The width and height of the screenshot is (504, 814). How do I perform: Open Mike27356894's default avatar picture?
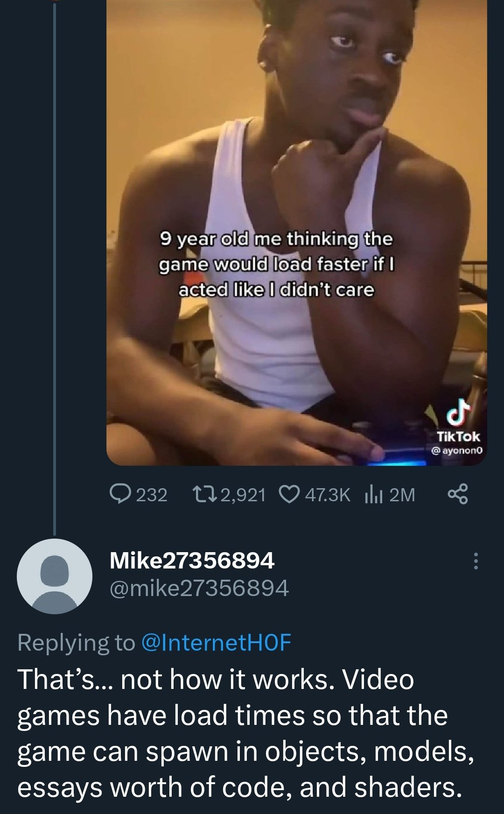click(55, 576)
